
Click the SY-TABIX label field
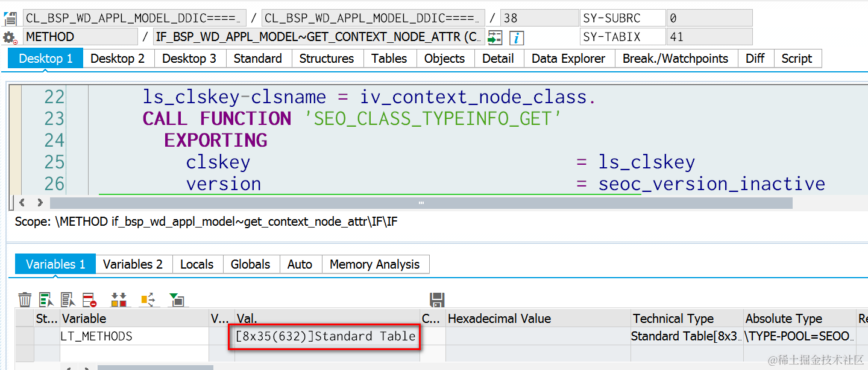click(623, 37)
